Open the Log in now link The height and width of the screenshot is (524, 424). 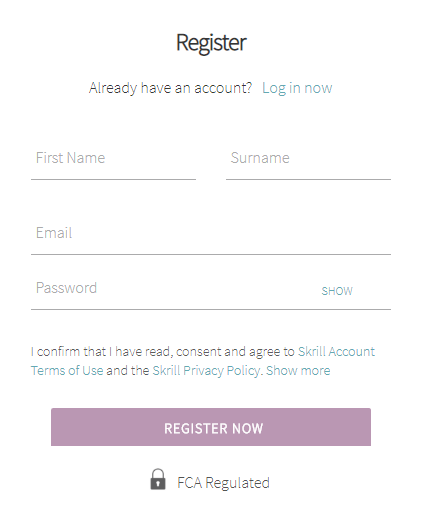coord(297,88)
